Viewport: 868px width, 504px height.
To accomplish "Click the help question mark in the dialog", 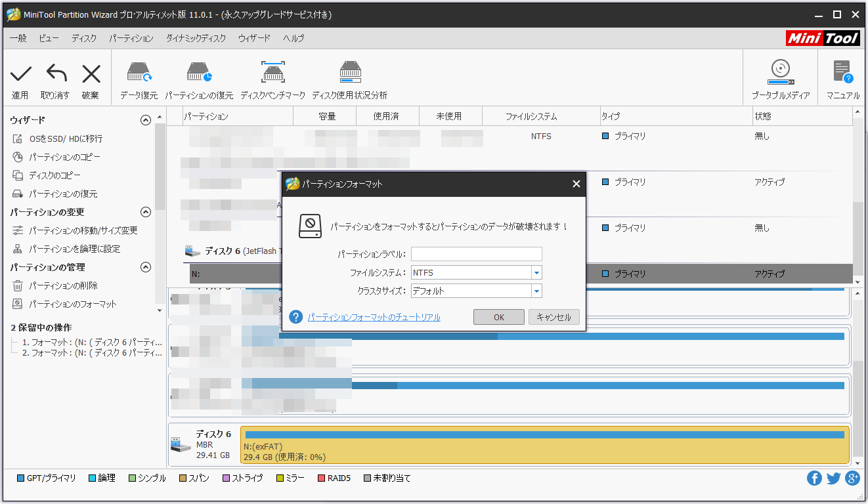I will [296, 317].
